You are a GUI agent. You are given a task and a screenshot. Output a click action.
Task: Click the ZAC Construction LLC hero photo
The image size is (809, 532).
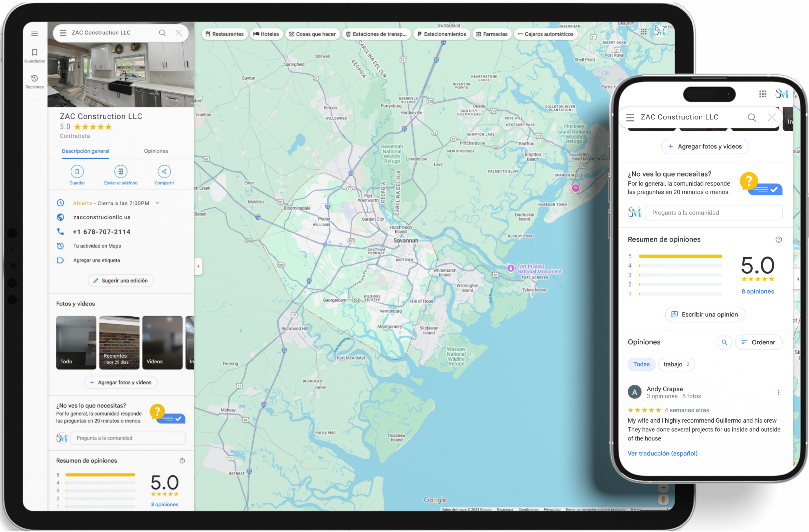(121, 75)
